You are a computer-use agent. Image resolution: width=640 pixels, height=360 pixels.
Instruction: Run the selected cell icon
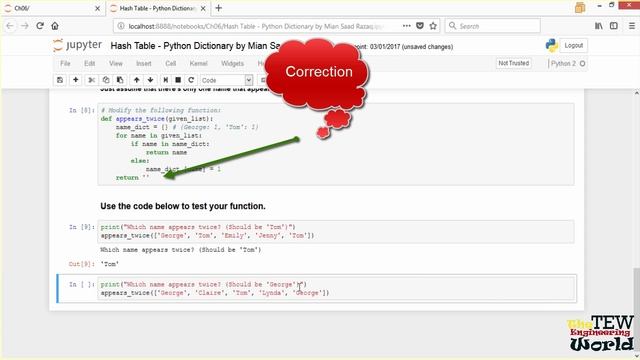point(165,80)
